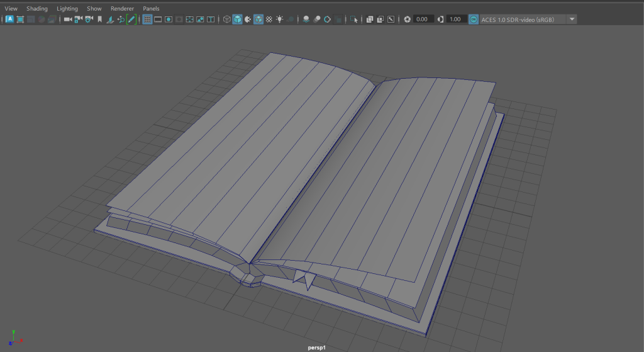Image resolution: width=644 pixels, height=352 pixels.
Task: Toggle wireframe display mode
Action: [226, 20]
